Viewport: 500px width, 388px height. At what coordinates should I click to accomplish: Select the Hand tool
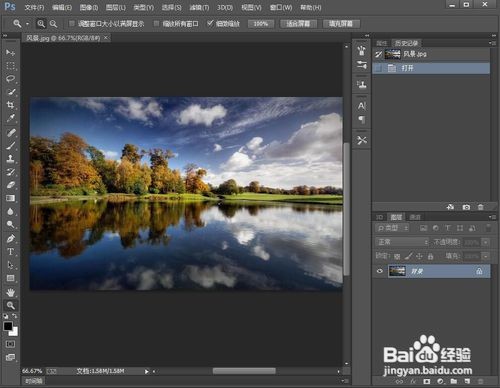coord(10,292)
